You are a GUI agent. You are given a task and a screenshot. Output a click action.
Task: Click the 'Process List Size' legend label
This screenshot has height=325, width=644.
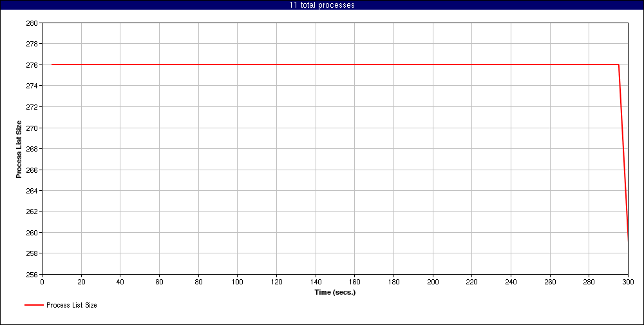(71, 305)
